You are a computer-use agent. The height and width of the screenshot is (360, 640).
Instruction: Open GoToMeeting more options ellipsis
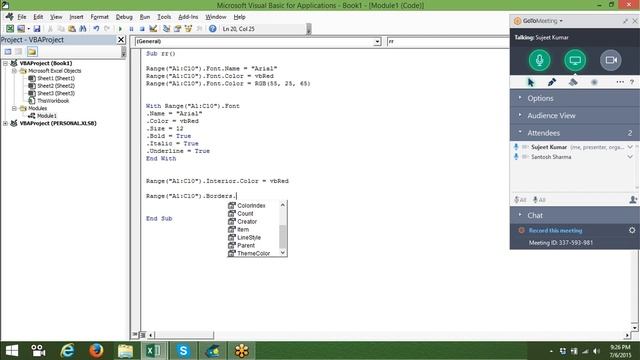pyautogui.click(x=620, y=82)
